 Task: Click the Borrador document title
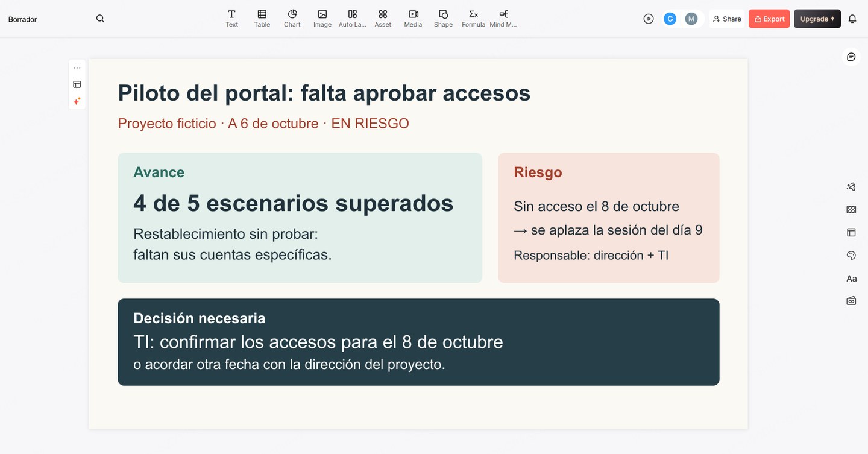(x=22, y=19)
